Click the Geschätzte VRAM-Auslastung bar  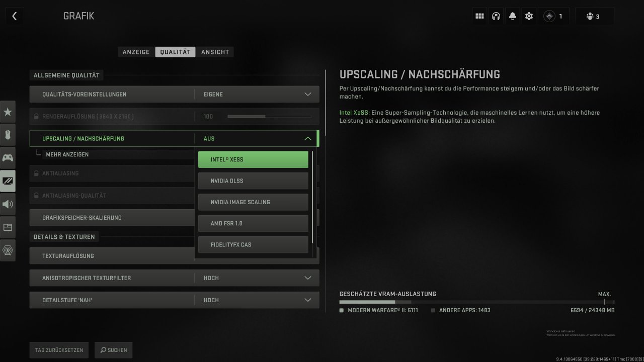click(476, 302)
